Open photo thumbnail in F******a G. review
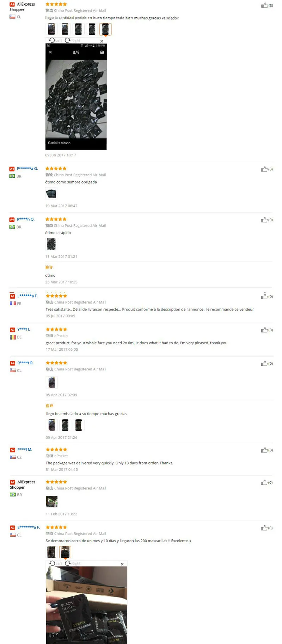Image resolution: width=282 pixels, height=644 pixels. tap(51, 194)
